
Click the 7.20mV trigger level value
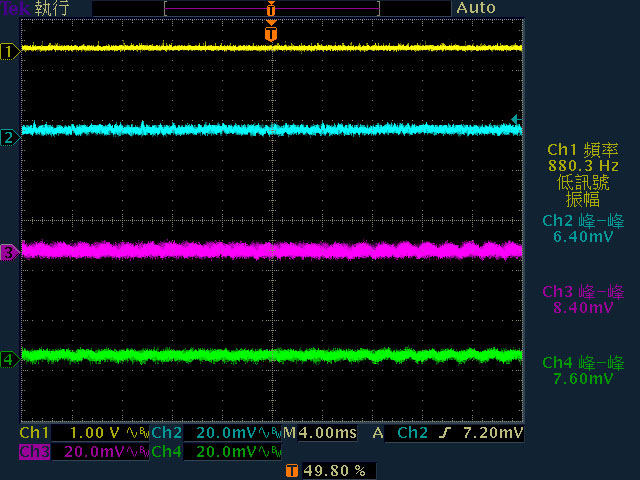point(493,433)
